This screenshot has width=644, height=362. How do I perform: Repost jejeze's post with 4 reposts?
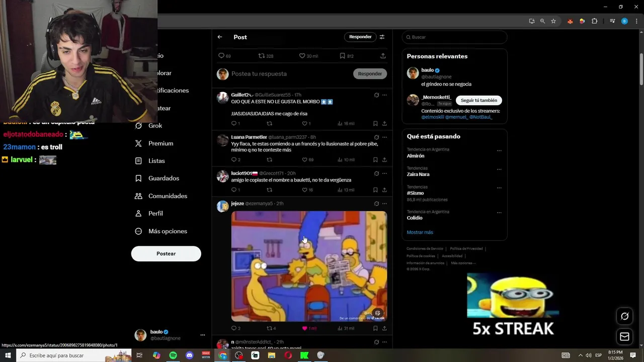269,328
